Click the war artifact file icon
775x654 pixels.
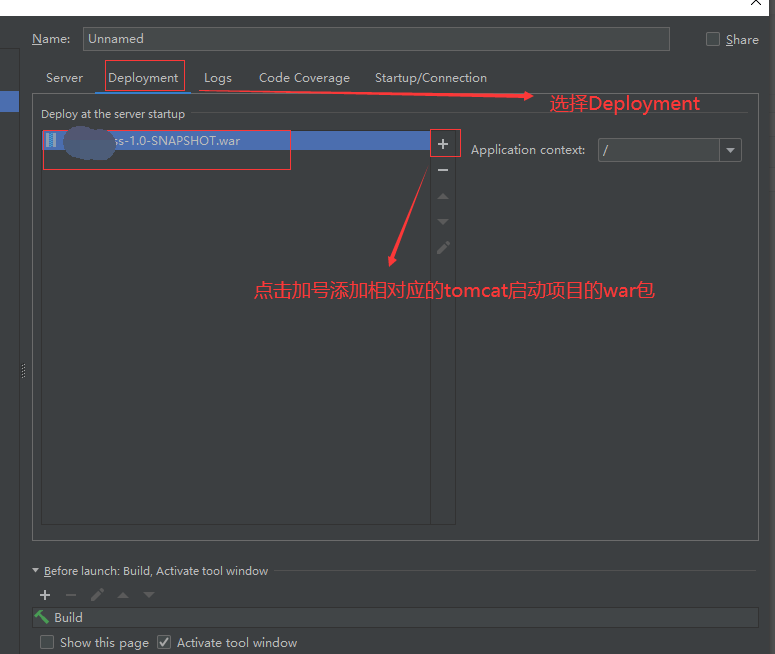coord(51,140)
